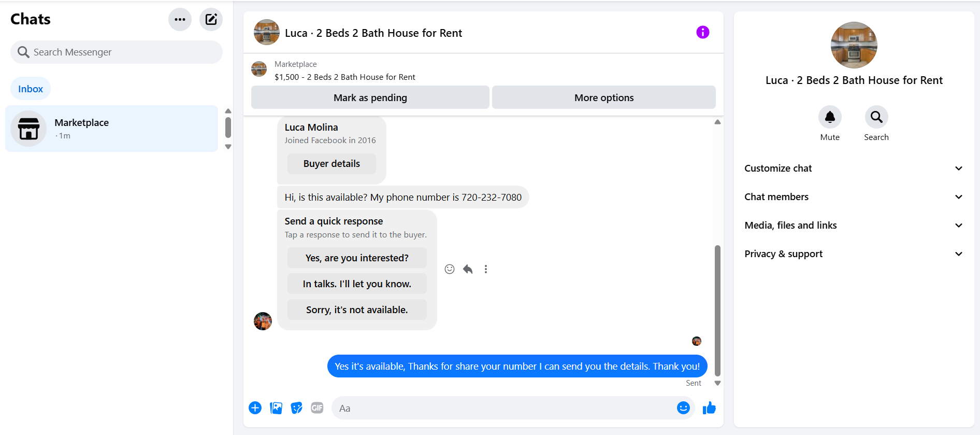This screenshot has width=980, height=435.
Task: Open conversation information purple icon
Action: point(702,32)
